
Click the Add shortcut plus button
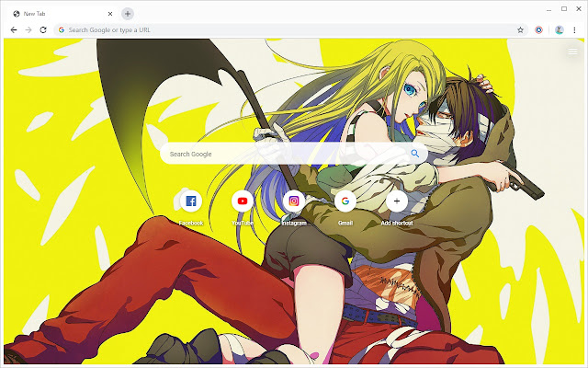tap(397, 201)
